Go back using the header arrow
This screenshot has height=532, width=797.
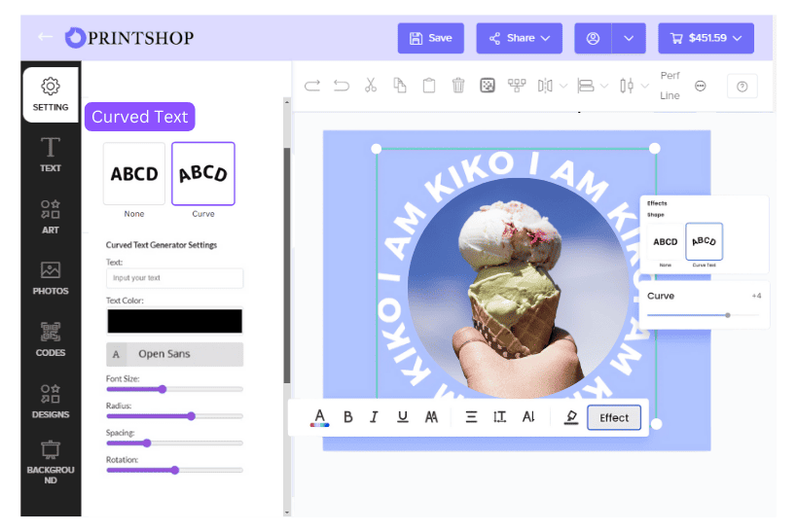[x=45, y=37]
